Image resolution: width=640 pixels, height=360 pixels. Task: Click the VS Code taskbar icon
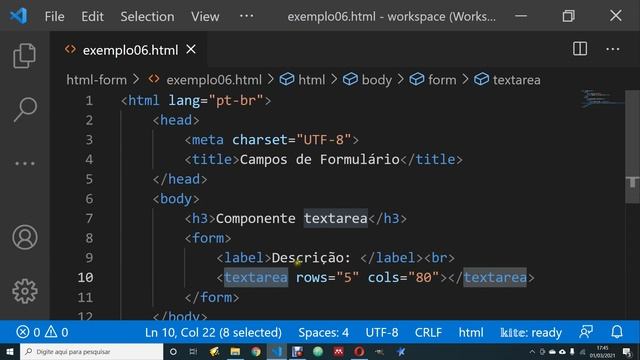[x=277, y=351]
